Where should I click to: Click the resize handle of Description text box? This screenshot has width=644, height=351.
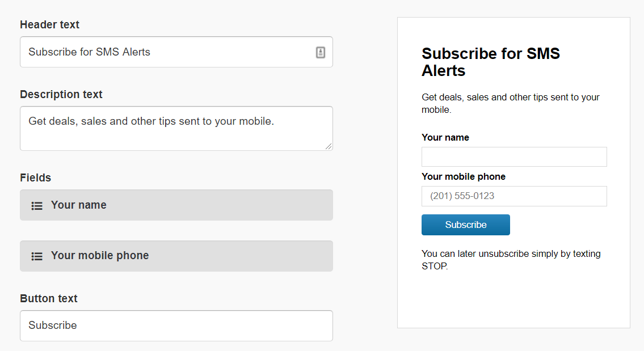coord(329,146)
